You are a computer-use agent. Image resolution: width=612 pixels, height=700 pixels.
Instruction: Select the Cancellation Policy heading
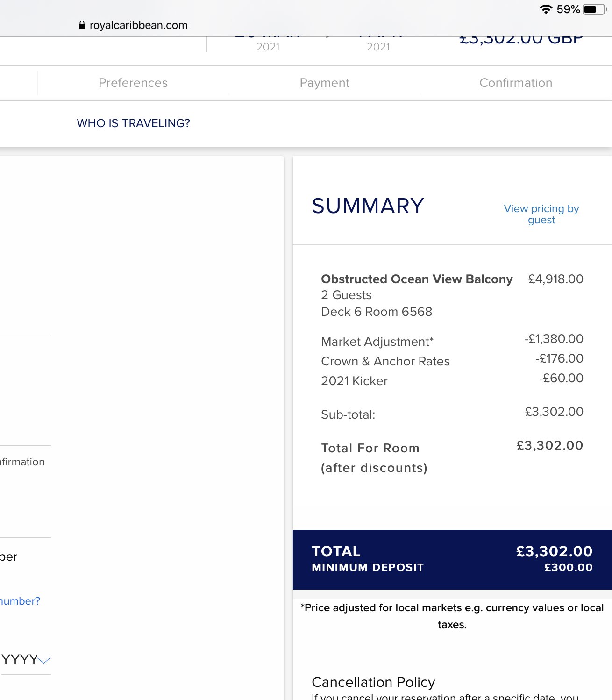click(373, 682)
